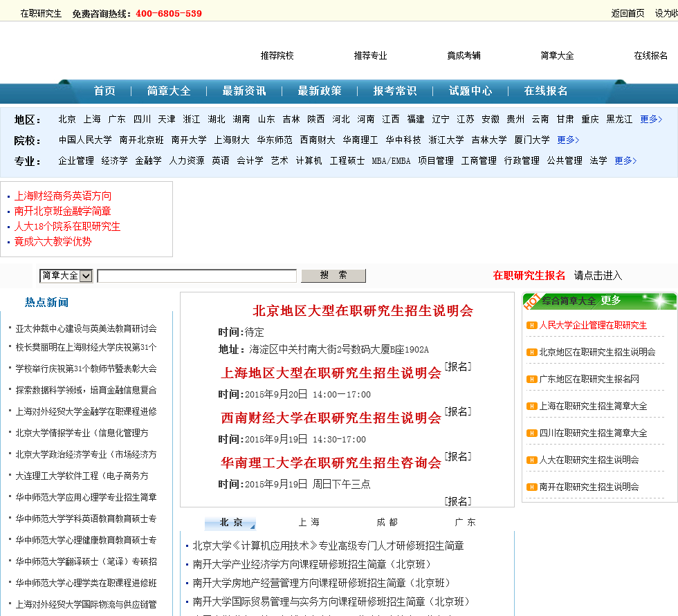Open 人民大学企业管理在职研究生 sidebar link

pos(593,325)
